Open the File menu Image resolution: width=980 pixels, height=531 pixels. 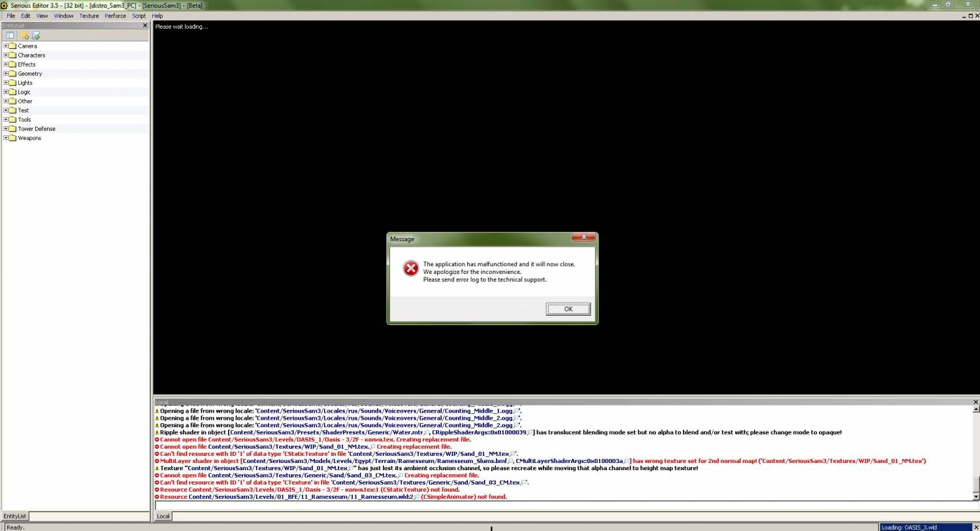click(x=11, y=16)
